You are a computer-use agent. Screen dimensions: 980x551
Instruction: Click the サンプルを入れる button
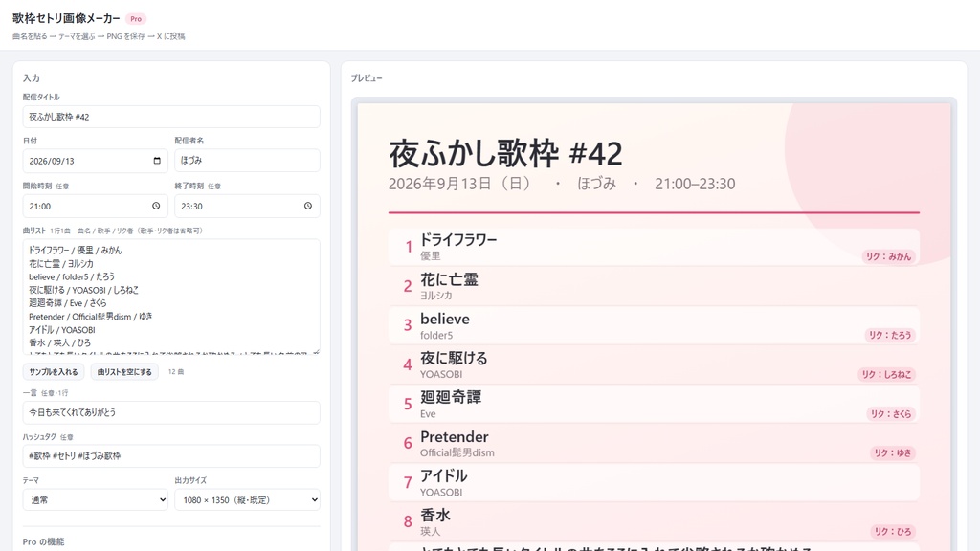coord(54,372)
